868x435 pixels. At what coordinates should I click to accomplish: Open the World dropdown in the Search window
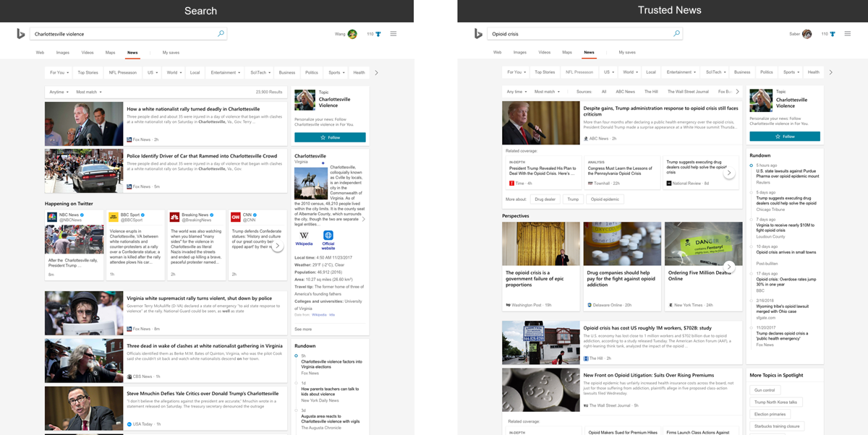[x=174, y=72]
